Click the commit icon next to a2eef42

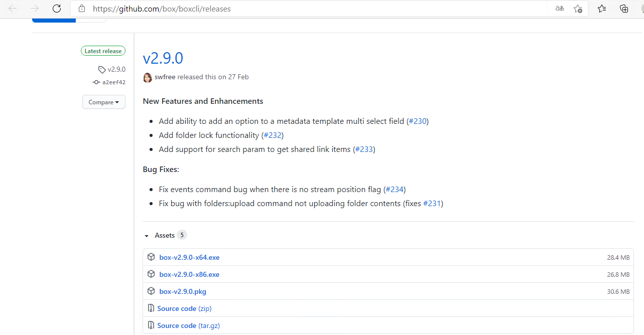coord(95,82)
